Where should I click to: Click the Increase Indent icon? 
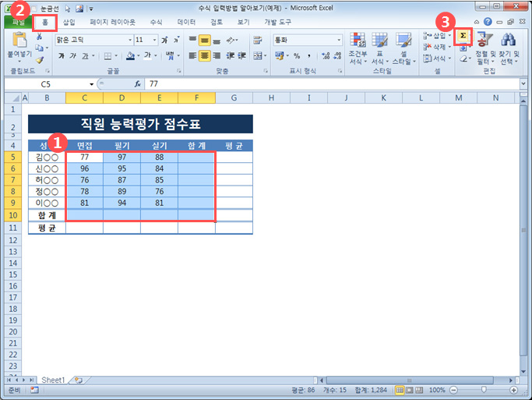coord(241,55)
